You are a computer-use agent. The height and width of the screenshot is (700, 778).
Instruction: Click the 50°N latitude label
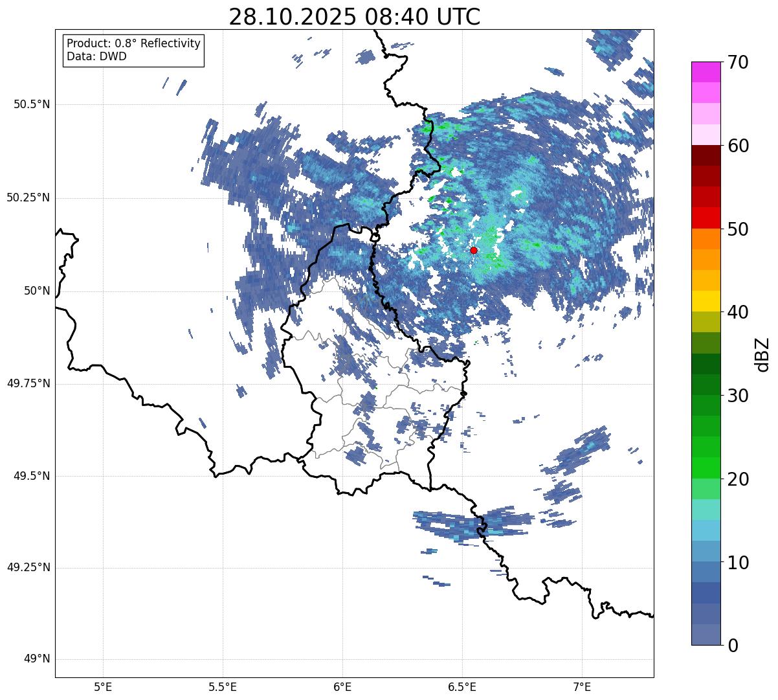[37, 291]
